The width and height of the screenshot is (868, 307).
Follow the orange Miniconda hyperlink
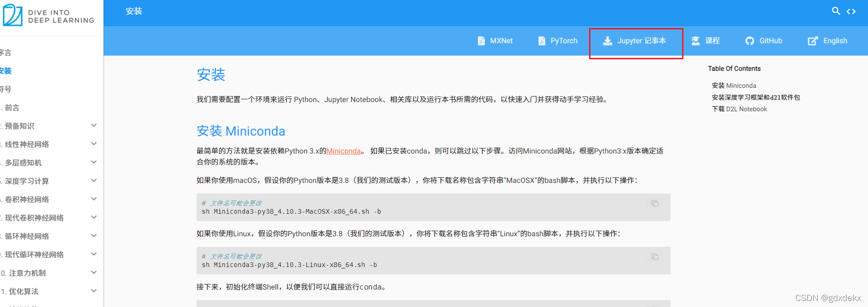(x=344, y=151)
